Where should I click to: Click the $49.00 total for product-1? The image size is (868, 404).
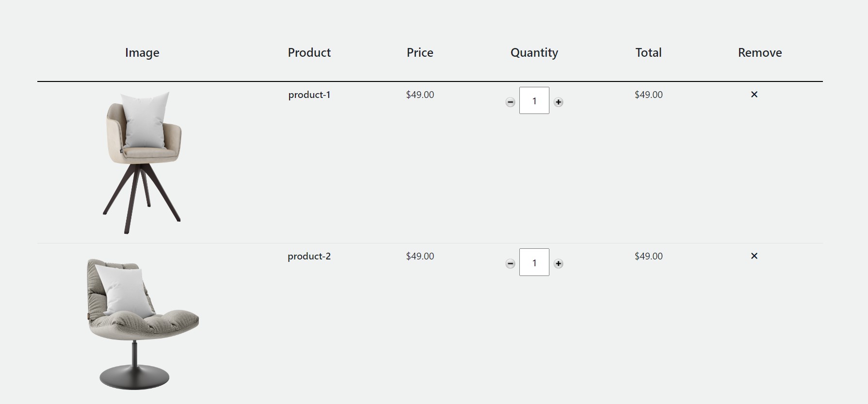click(x=648, y=95)
